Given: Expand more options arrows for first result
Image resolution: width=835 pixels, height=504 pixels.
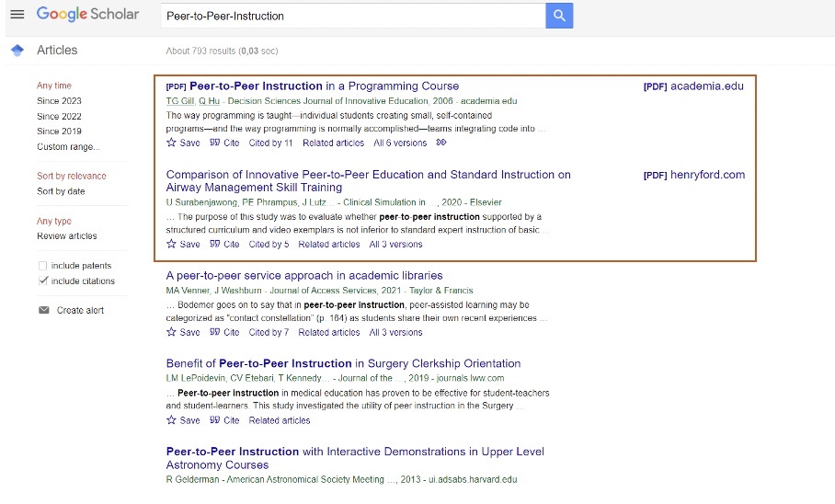Looking at the screenshot, I should (441, 143).
